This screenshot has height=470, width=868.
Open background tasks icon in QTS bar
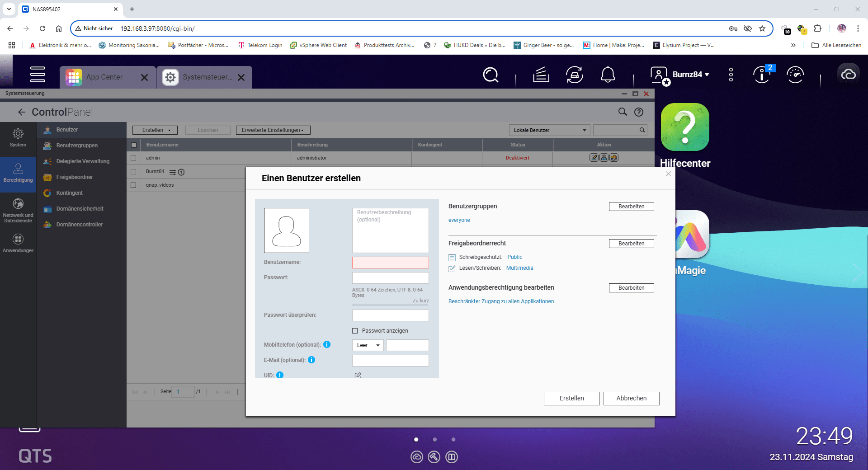pos(541,75)
